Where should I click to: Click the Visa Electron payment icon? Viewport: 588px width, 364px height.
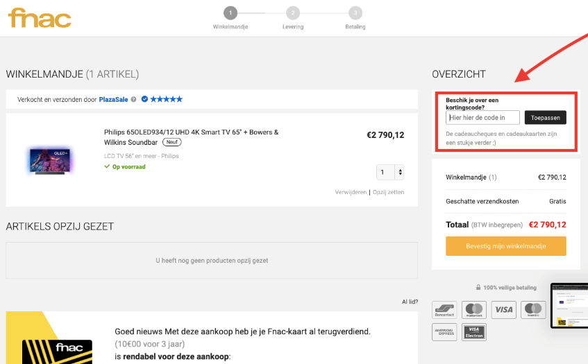474,332
